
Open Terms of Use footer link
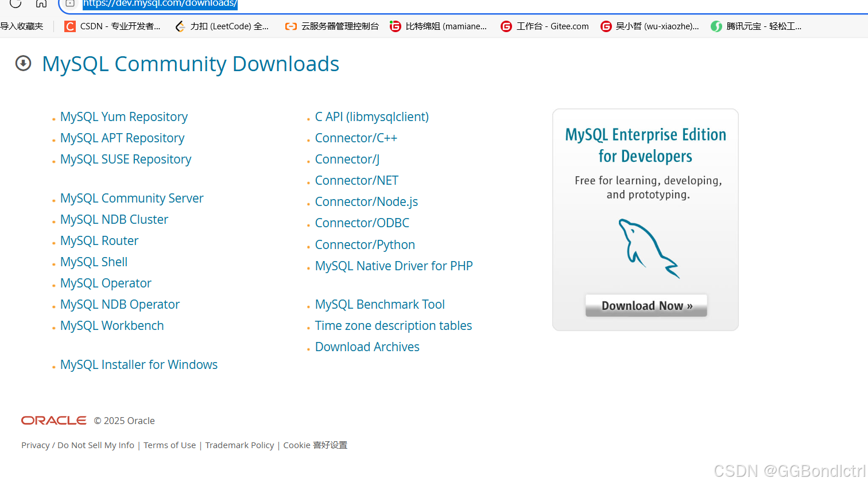coord(169,445)
